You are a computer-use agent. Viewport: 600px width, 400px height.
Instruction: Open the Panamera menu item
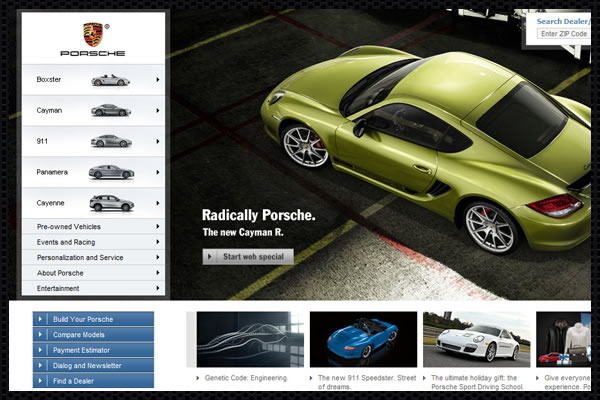93,172
